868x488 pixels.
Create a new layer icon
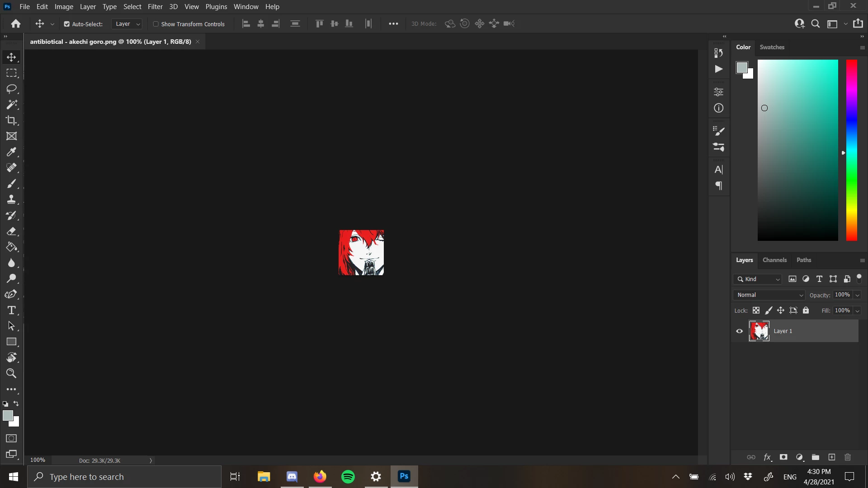click(x=831, y=457)
